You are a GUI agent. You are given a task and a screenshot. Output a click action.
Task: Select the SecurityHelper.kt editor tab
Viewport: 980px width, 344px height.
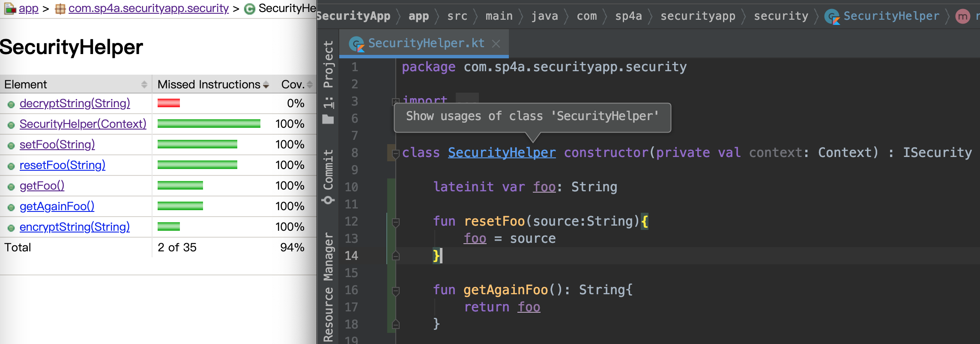426,44
